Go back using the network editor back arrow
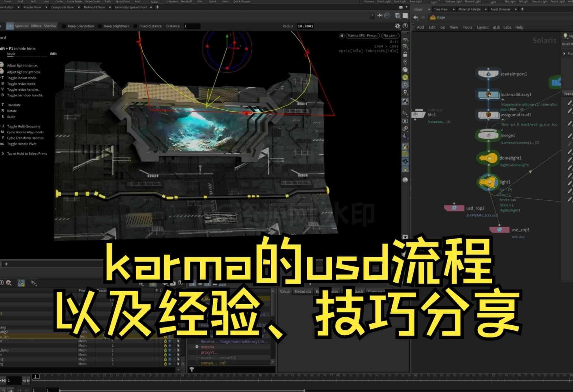Screen dimensions: 573x392 [x=415, y=18]
